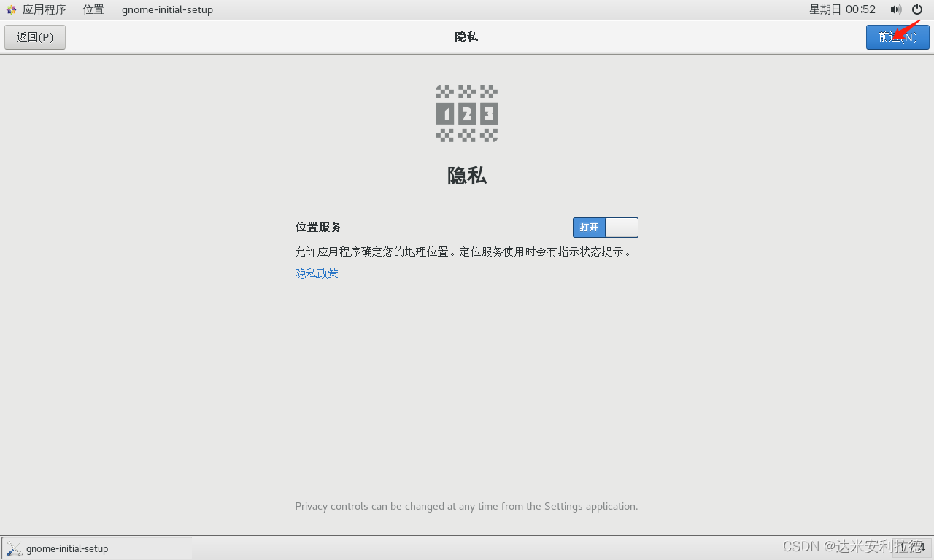The image size is (934, 560).
Task: Open the 隐私政策 privacy policy link
Action: [317, 273]
